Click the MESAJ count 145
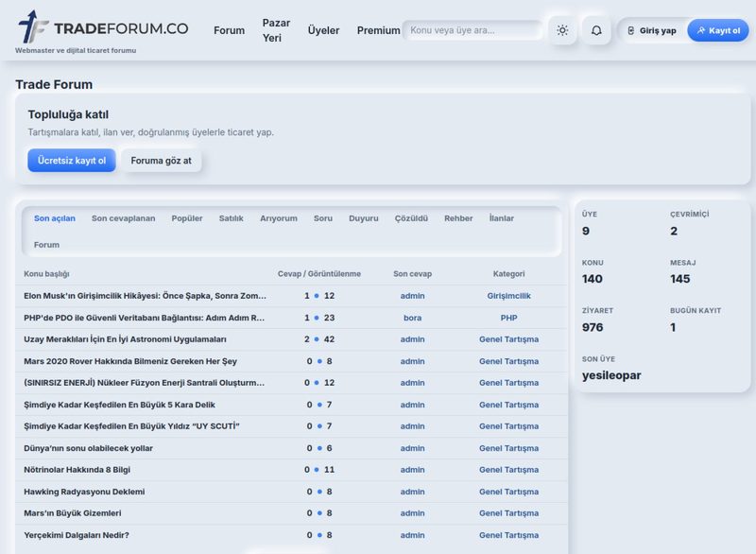Screen dimensions: 756x554 pyautogui.click(x=679, y=279)
